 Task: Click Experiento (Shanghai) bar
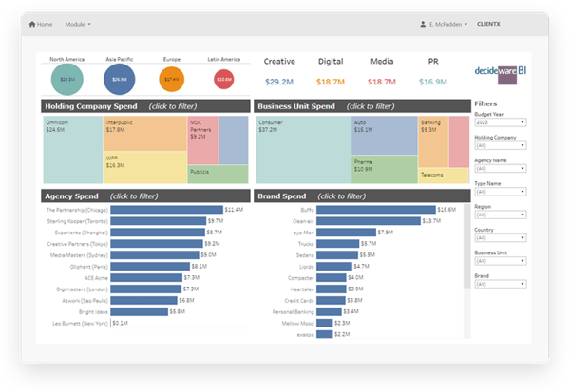tap(158, 233)
